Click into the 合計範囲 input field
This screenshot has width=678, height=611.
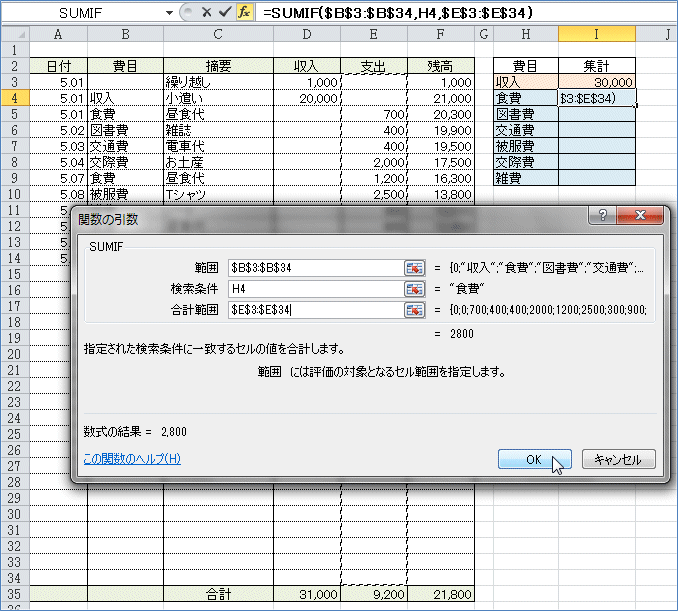[x=314, y=310]
